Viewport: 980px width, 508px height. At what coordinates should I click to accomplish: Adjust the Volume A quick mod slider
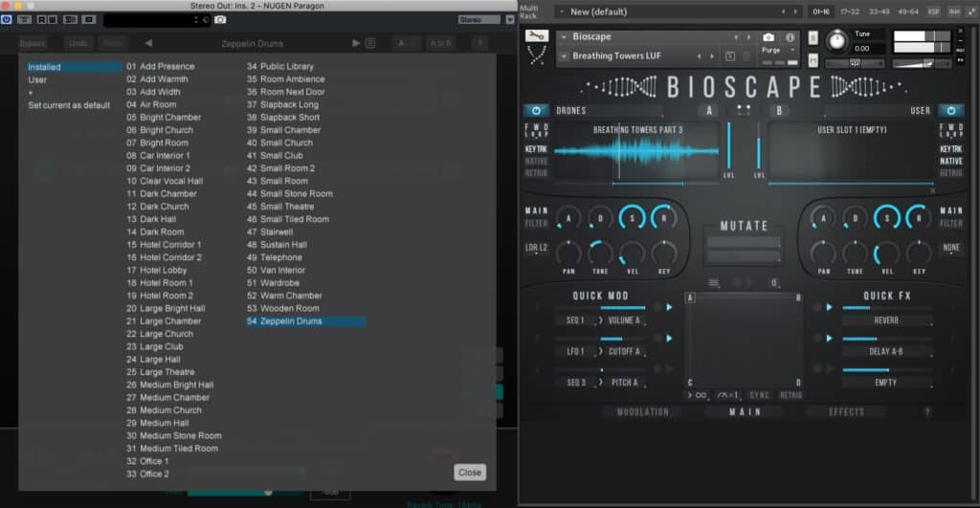[x=600, y=307]
